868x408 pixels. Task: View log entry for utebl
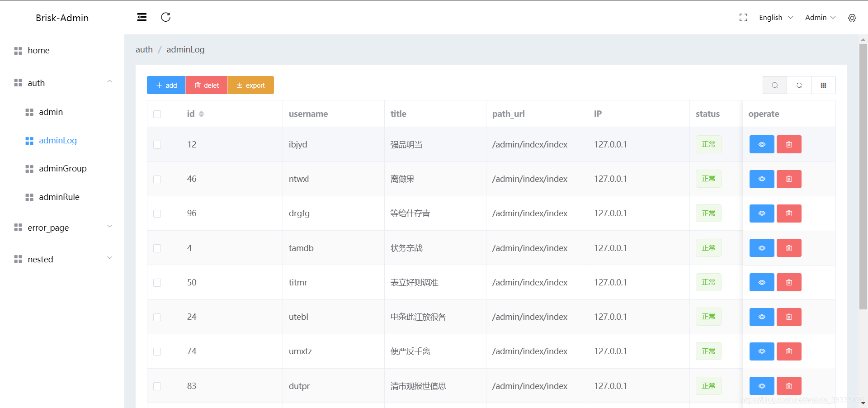(x=762, y=317)
